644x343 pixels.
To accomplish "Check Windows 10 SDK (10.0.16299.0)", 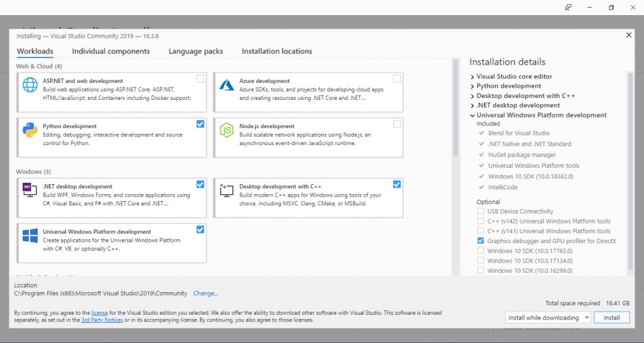I will [x=480, y=270].
